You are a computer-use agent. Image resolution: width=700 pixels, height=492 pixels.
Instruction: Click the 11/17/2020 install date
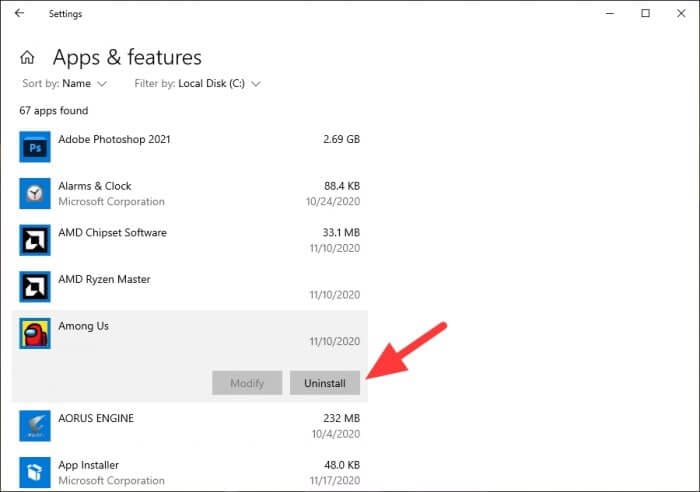click(335, 480)
